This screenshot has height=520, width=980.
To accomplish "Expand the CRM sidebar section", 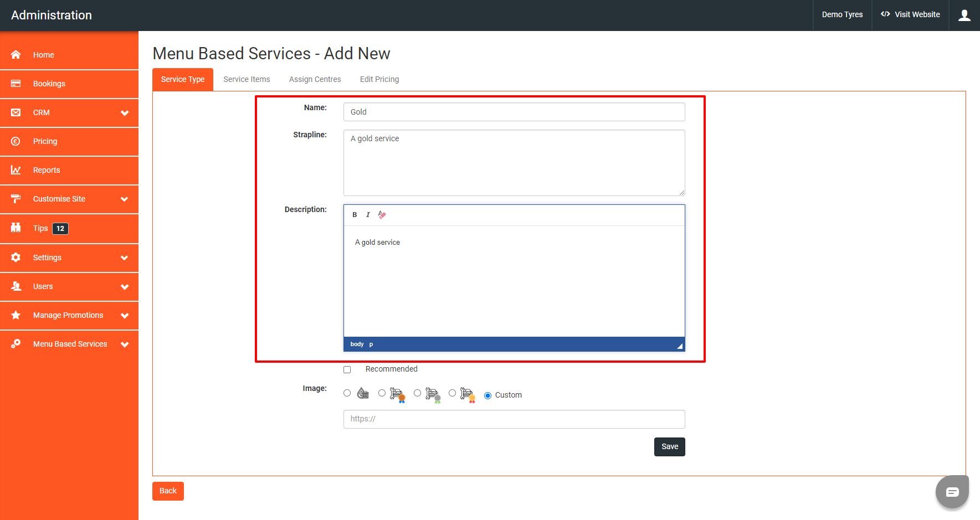I will [69, 112].
